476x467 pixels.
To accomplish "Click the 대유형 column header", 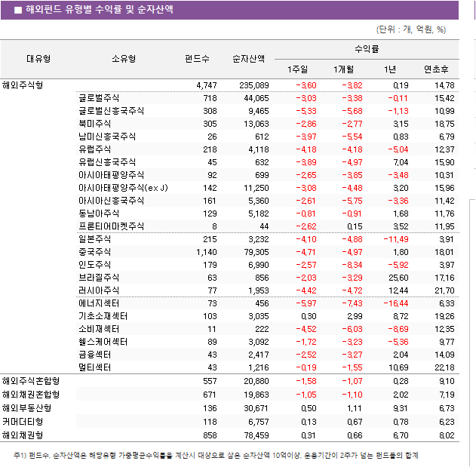I will (38, 59).
